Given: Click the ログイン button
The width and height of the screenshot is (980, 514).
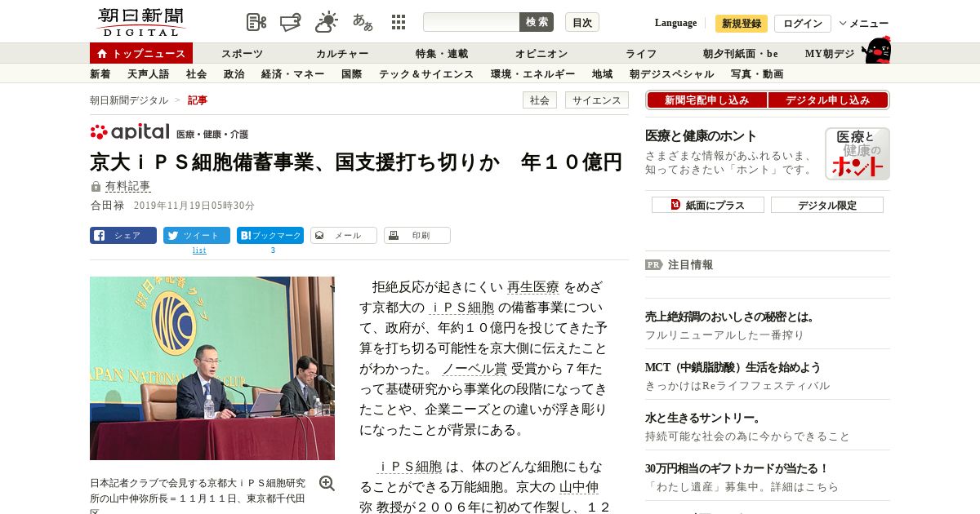Looking at the screenshot, I should [x=803, y=24].
